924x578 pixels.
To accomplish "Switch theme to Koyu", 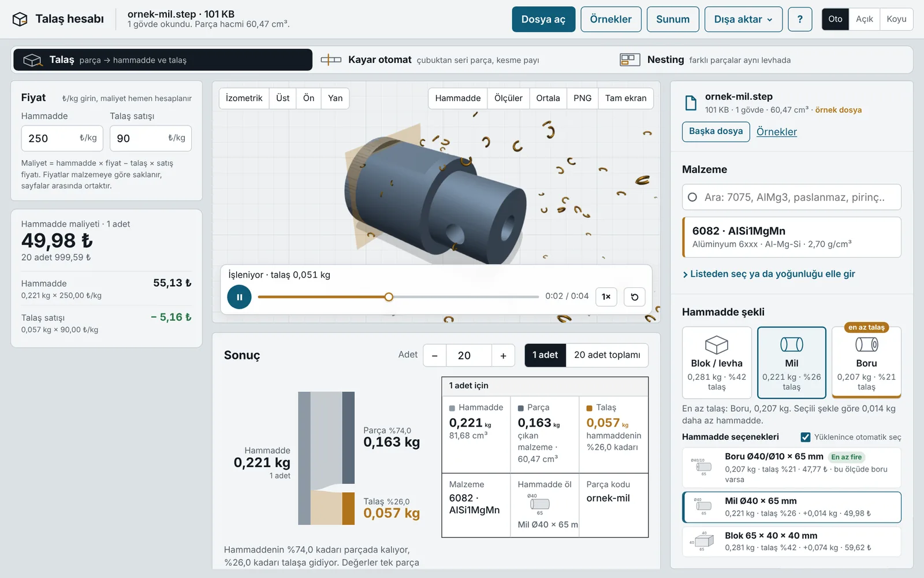I will (x=896, y=19).
